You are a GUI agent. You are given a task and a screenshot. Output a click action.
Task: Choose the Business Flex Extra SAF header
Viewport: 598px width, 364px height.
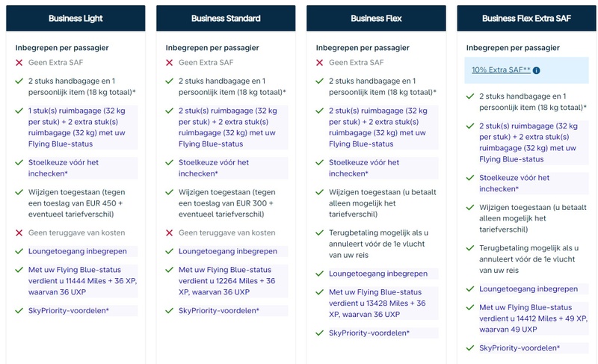(526, 18)
